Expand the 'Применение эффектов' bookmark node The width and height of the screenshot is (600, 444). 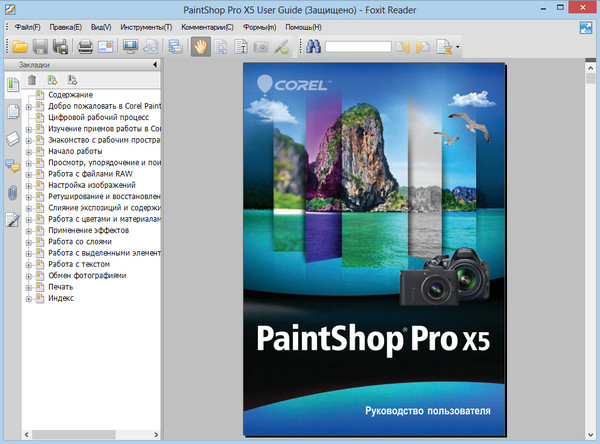tap(29, 230)
